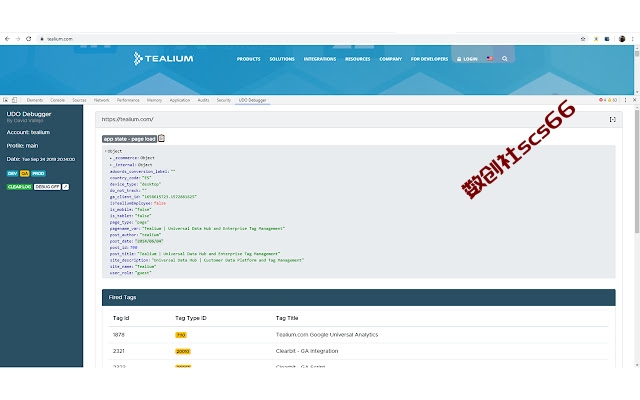Click the Tag Id column header
This screenshot has height=400, width=640.
pos(121,318)
